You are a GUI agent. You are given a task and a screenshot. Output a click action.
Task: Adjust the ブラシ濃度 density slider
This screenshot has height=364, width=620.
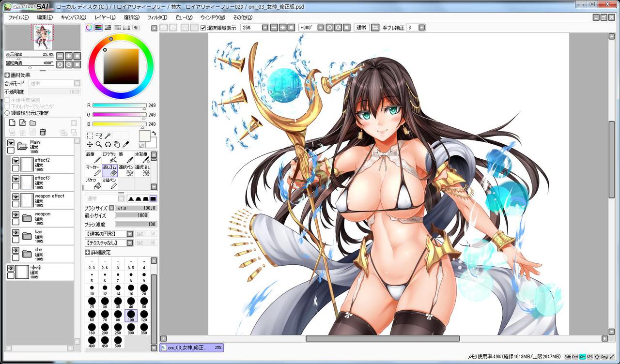[x=136, y=225]
